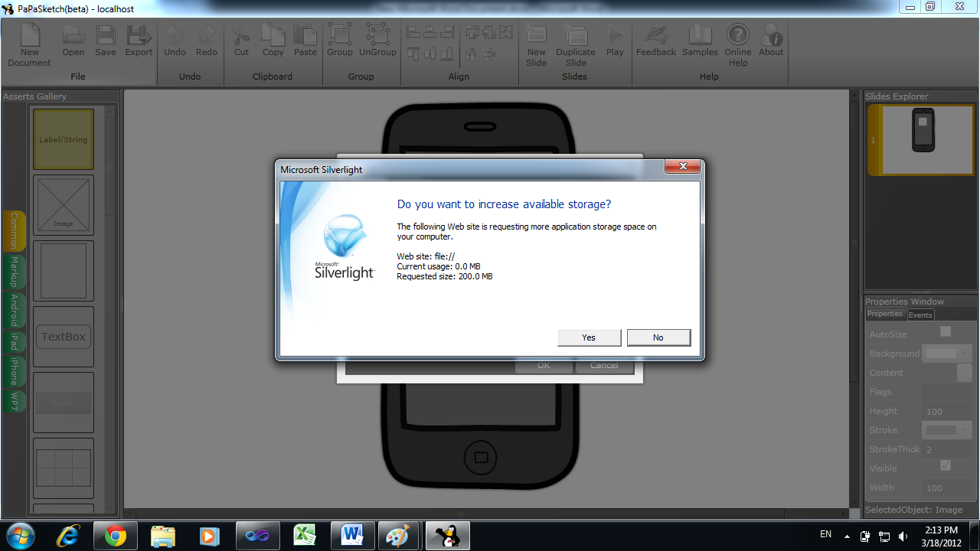Click the Height value field
980x551 pixels.
point(948,411)
